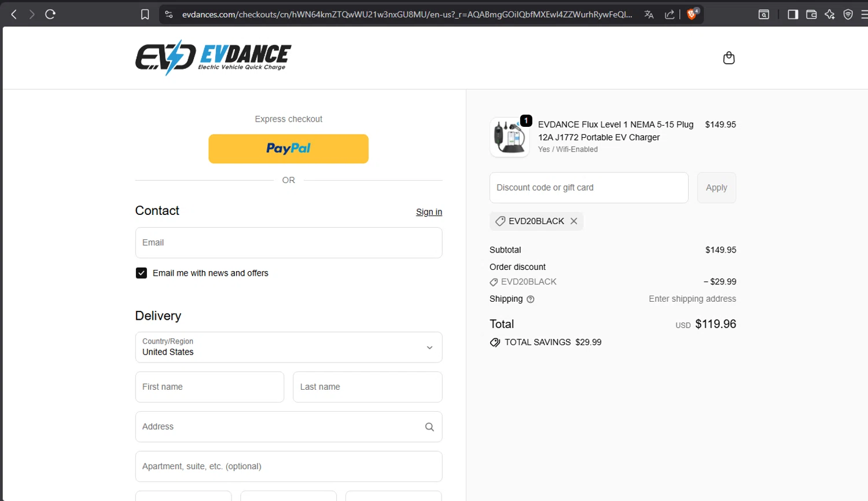Focus the Discount code or gift card field
Screen dimensions: 868x501
click(x=589, y=188)
